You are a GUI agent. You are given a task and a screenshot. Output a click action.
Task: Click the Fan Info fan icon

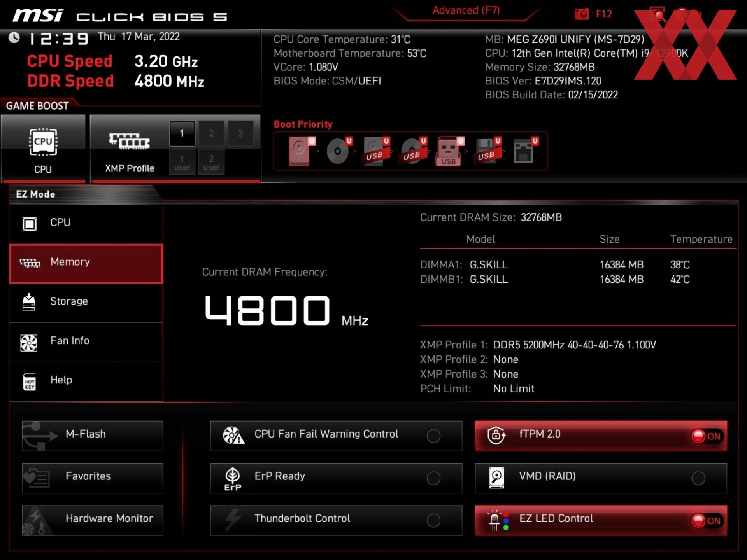(x=29, y=343)
